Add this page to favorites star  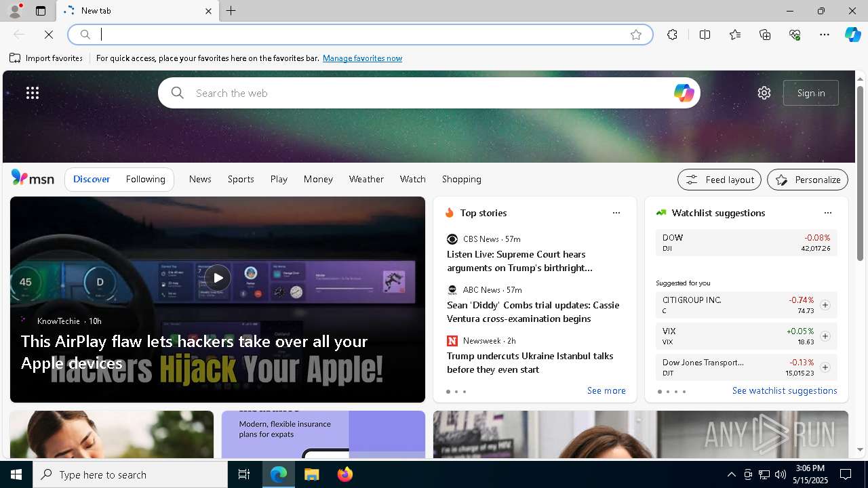[636, 35]
